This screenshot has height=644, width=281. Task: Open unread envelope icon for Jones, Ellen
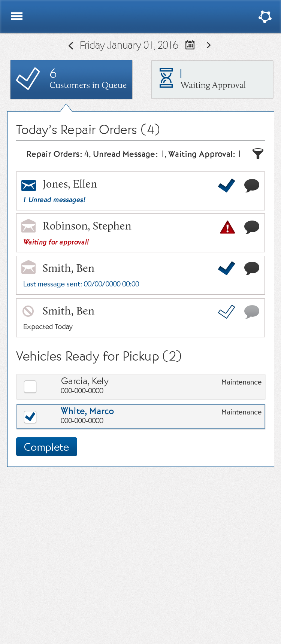[x=28, y=185]
